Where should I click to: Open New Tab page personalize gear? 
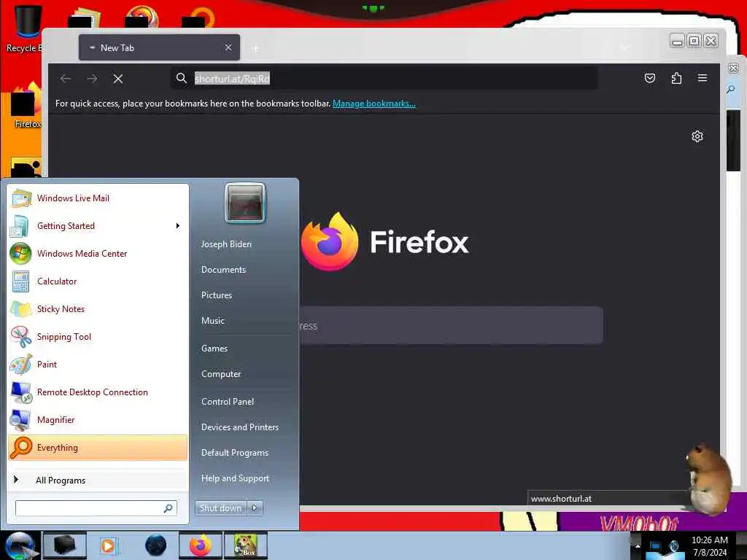pos(697,136)
